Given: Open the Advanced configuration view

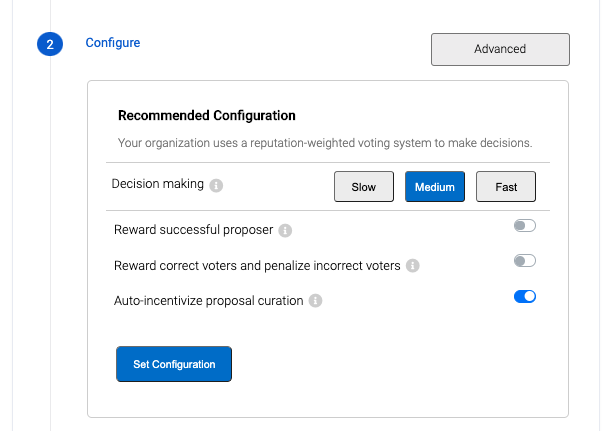Looking at the screenshot, I should click(x=500, y=49).
